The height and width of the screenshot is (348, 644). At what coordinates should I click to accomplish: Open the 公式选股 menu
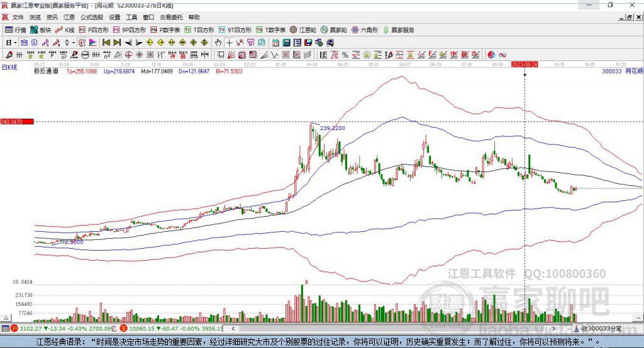click(92, 17)
